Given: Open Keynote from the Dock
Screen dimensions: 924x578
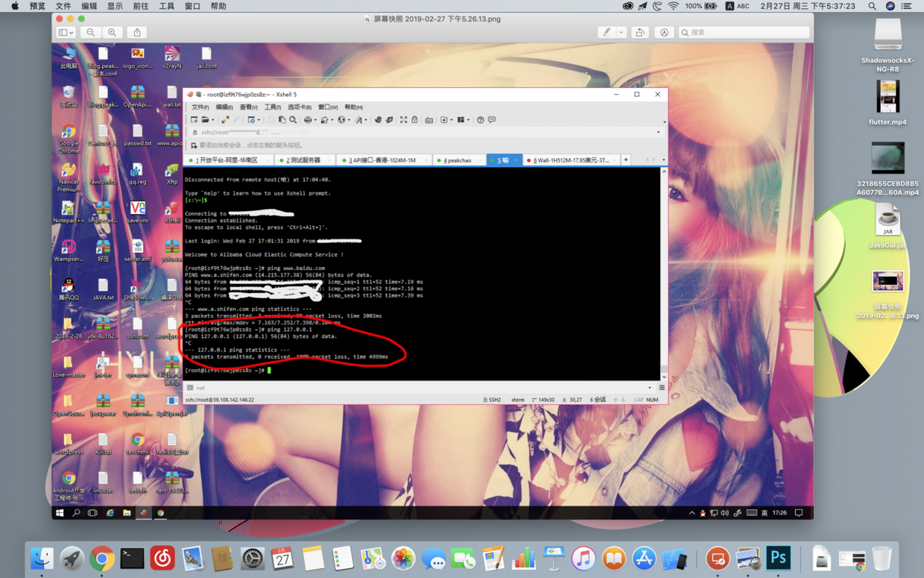Looking at the screenshot, I should pos(554,558).
